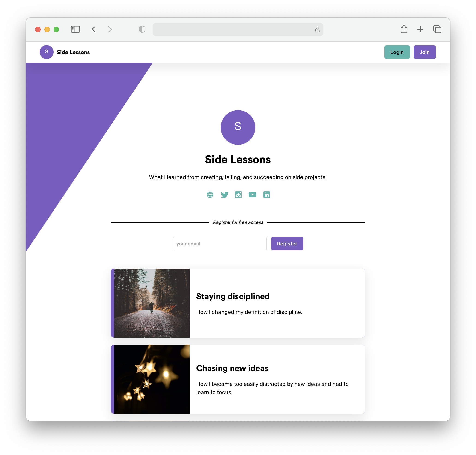476x455 pixels.
Task: Open the website globe icon link
Action: coord(210,195)
